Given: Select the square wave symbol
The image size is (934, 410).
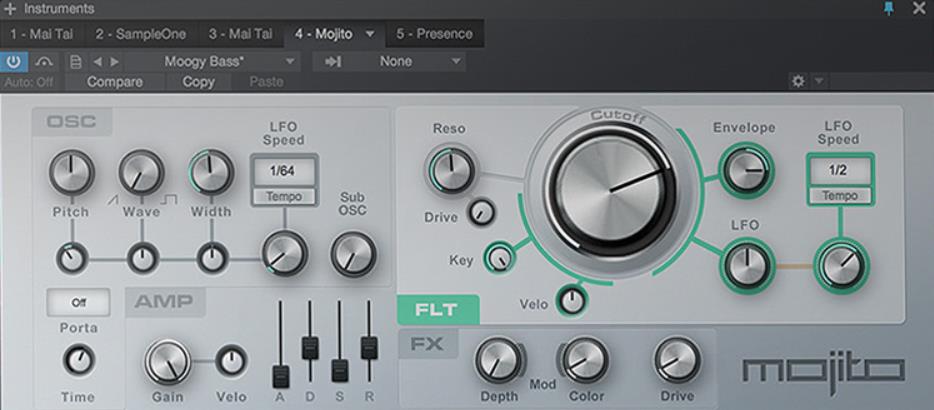Looking at the screenshot, I should coord(169,200).
